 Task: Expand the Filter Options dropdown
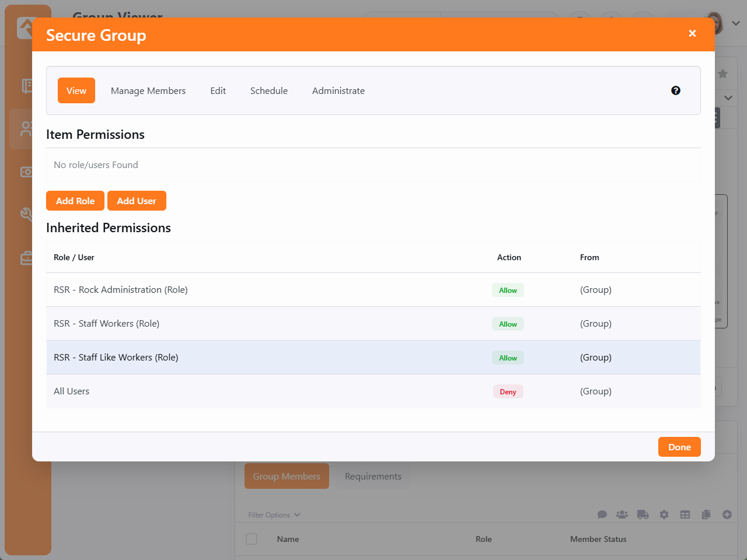tap(274, 515)
